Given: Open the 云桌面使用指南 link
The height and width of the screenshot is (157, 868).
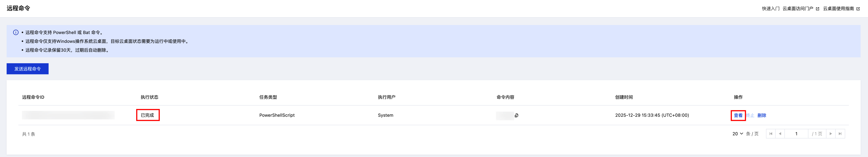Looking at the screenshot, I should 838,9.
